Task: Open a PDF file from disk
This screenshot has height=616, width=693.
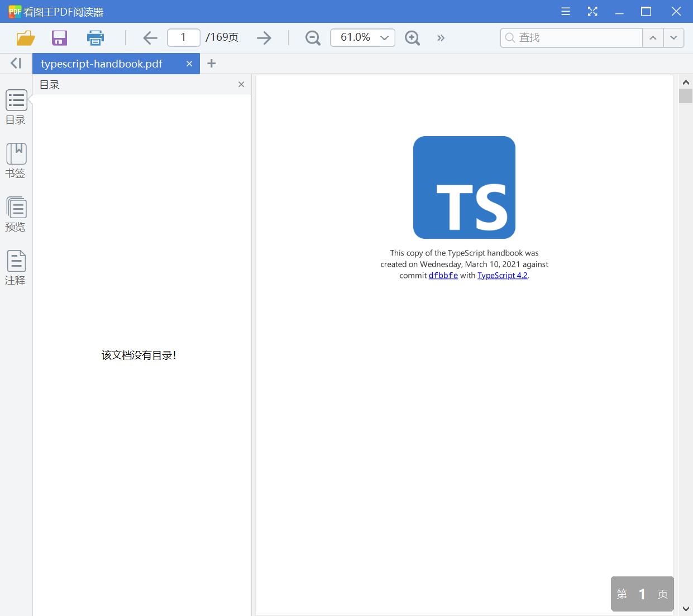Action: coord(25,37)
